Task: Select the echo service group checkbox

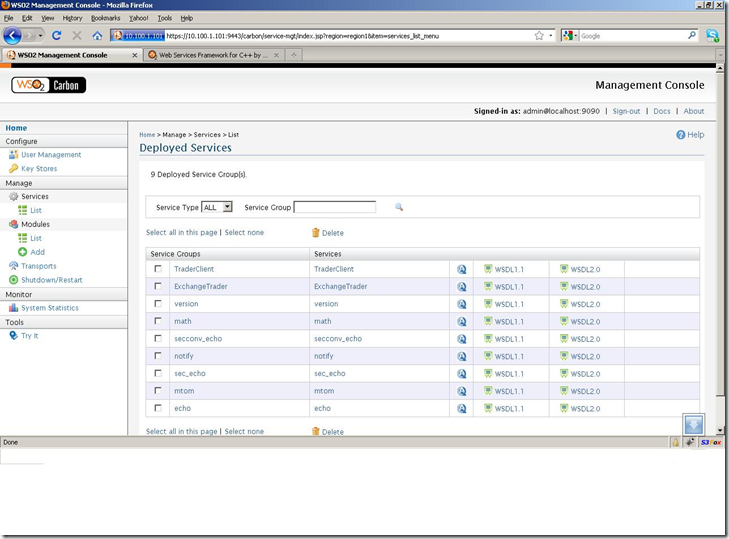Action: [x=158, y=408]
